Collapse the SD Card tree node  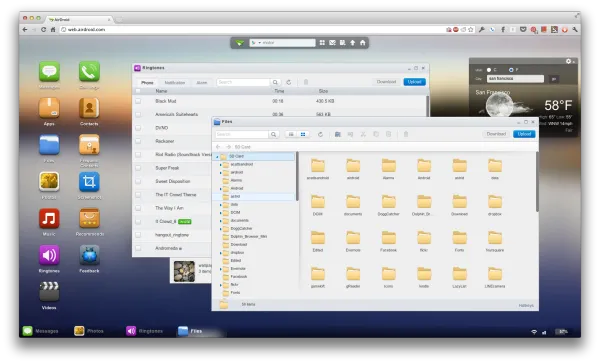(x=217, y=157)
